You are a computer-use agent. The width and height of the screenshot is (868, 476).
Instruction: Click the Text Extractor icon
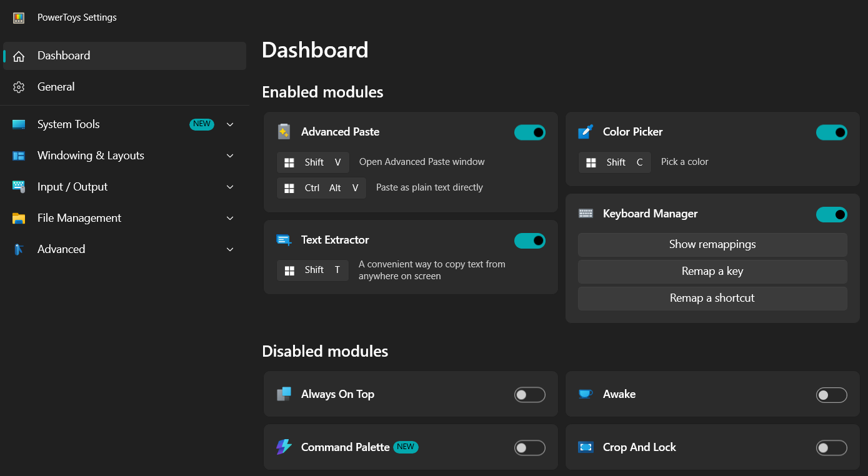tap(284, 240)
